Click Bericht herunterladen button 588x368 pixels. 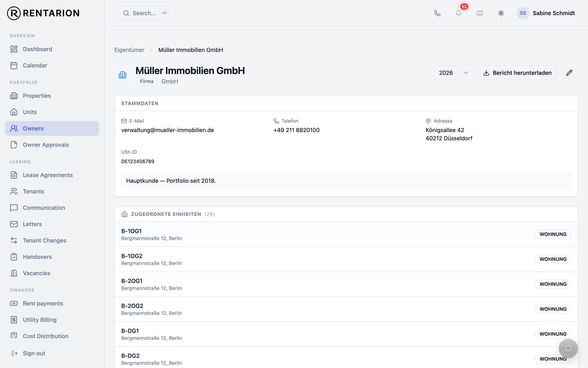[517, 73]
